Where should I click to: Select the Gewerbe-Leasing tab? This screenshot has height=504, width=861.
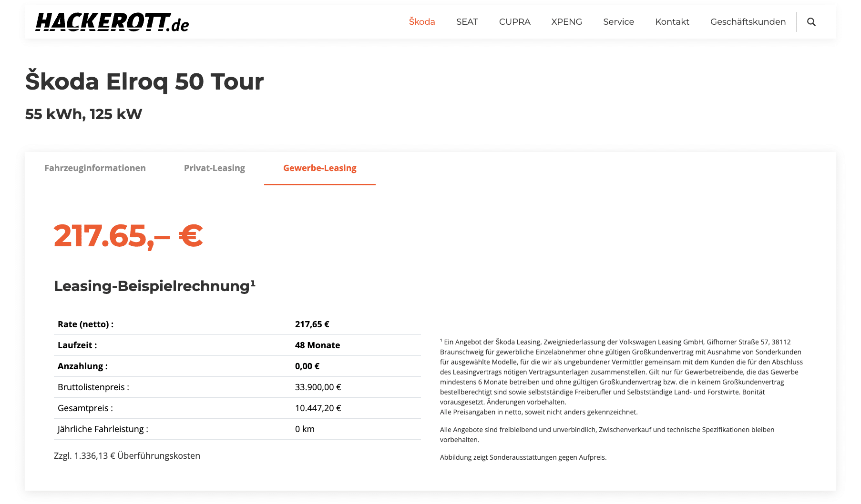(x=320, y=168)
